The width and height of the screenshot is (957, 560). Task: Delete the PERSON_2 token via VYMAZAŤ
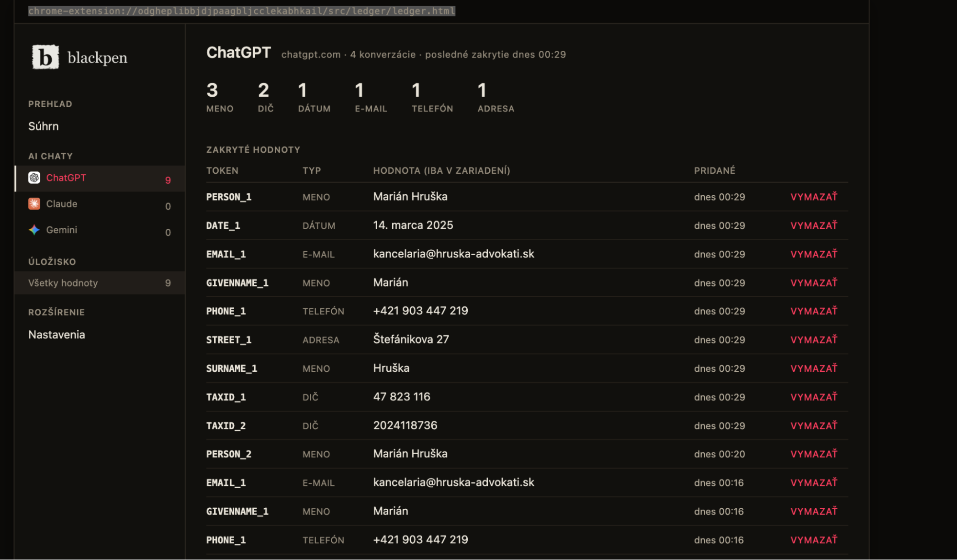point(814,454)
